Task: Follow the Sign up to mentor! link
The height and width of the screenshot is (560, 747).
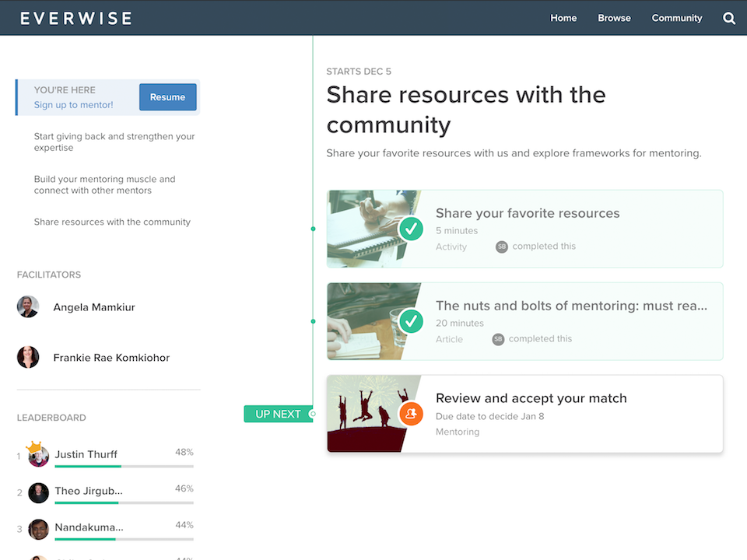Action: [73, 105]
